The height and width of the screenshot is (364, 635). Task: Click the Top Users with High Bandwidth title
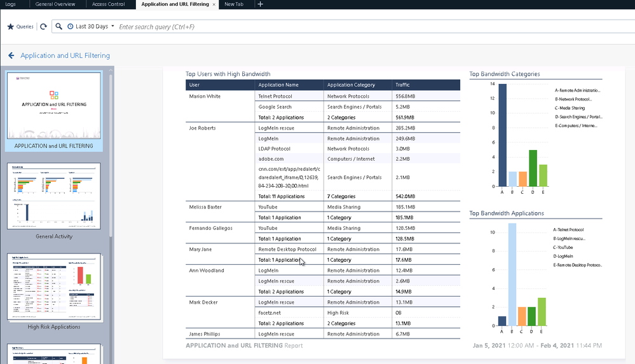click(228, 74)
